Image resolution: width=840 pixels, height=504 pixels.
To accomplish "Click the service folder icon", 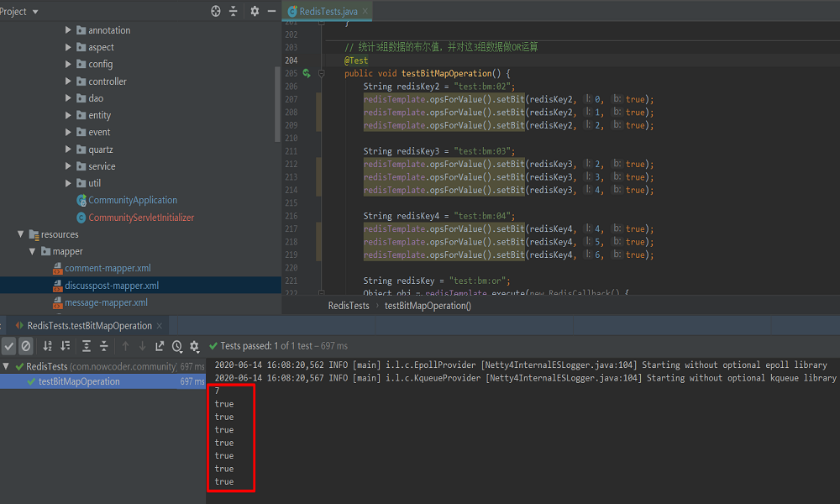I will click(81, 166).
